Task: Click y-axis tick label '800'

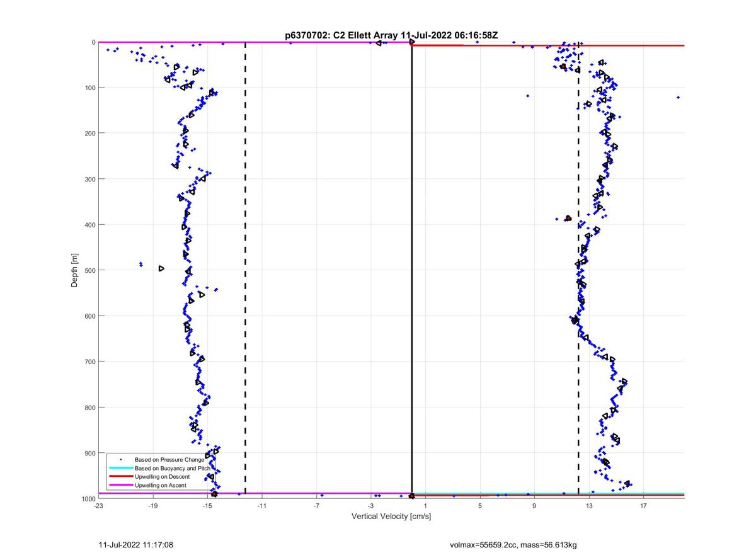Action: tap(89, 407)
